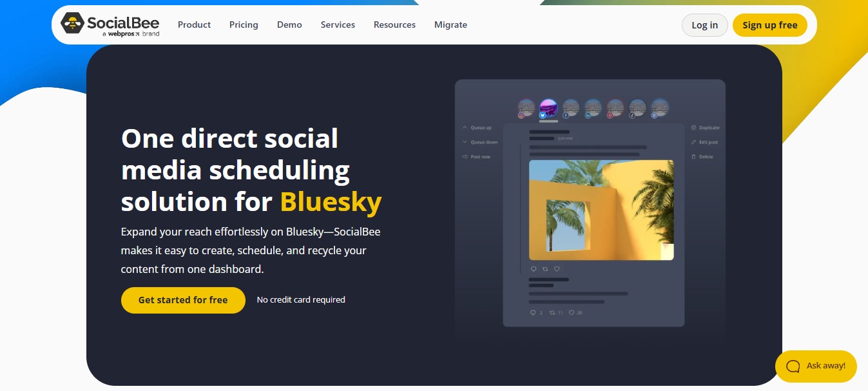The image size is (868, 391).
Task: Select the Instagram account icon
Action: click(x=521, y=116)
